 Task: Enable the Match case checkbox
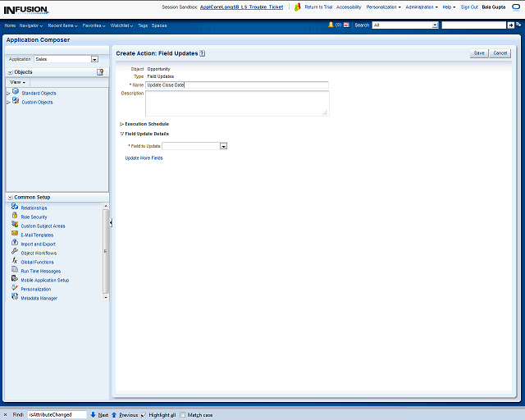(183, 415)
